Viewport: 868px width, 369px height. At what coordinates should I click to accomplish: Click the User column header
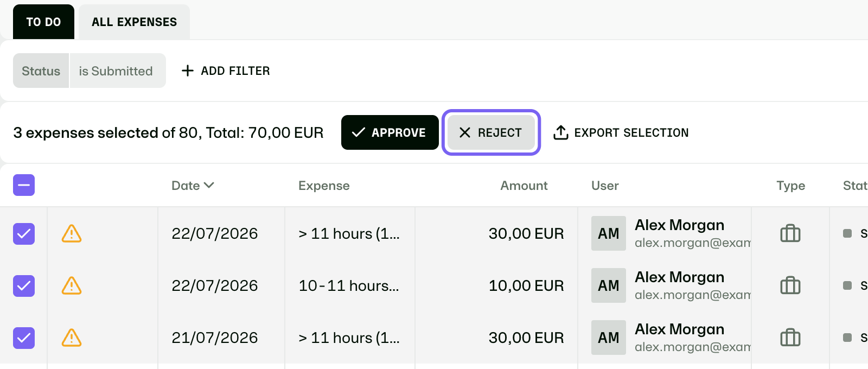pos(605,186)
